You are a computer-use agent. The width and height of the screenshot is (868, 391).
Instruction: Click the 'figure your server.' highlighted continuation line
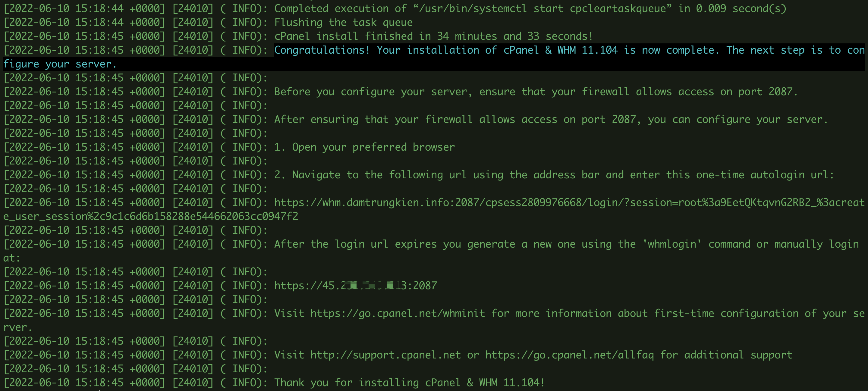coord(60,64)
